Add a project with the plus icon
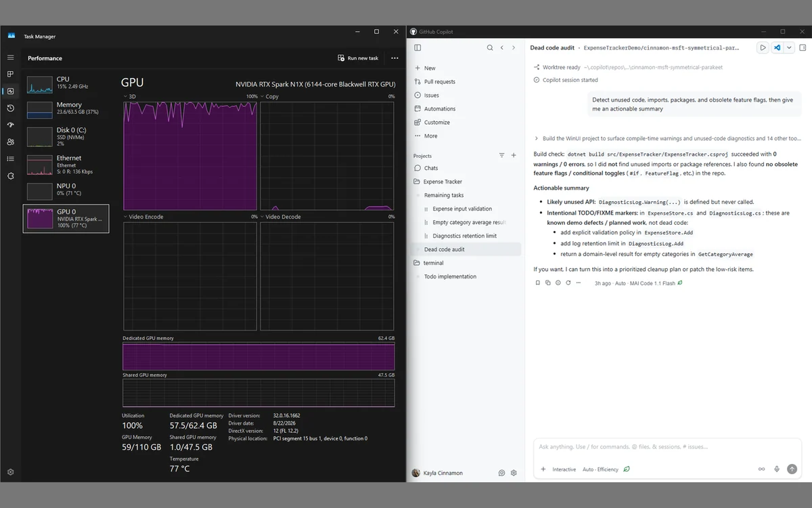The width and height of the screenshot is (812, 508). pyautogui.click(x=514, y=156)
